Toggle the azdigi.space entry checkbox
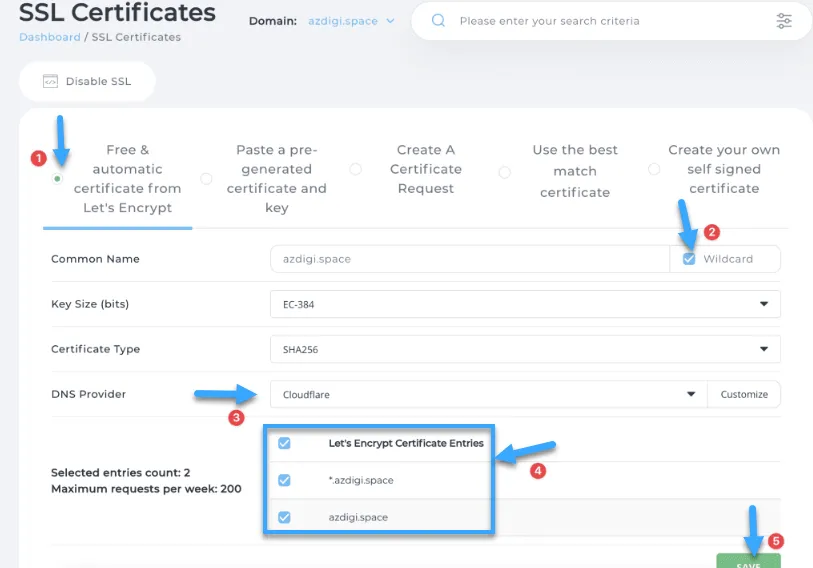 coord(284,517)
